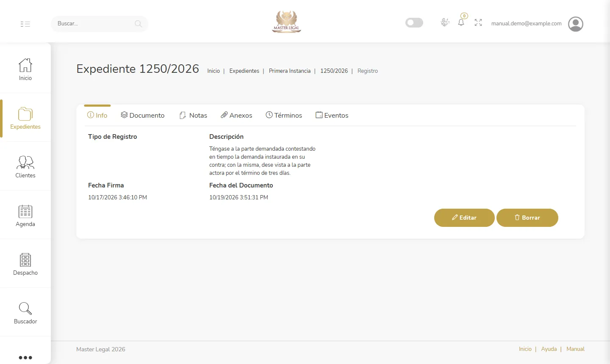Switch to the Anexos tab
The height and width of the screenshot is (364, 610).
coord(236,116)
